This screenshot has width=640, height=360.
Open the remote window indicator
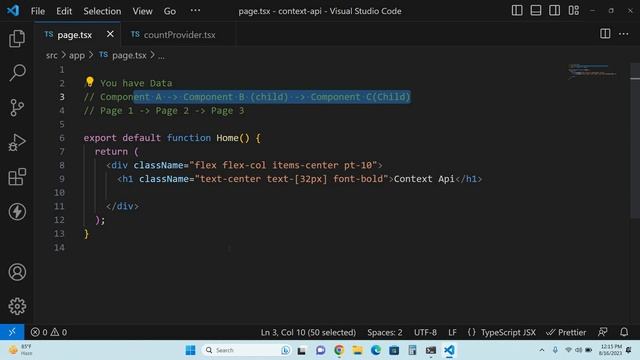[x=12, y=332]
